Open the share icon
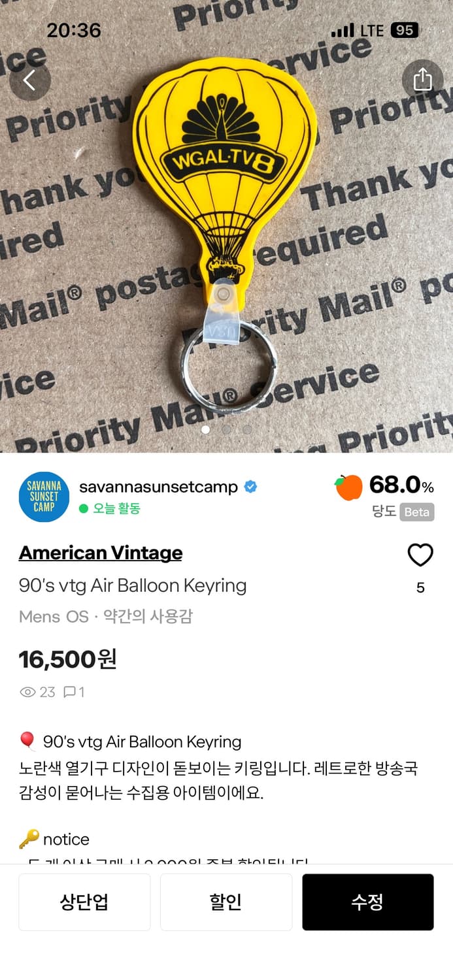 pyautogui.click(x=422, y=80)
